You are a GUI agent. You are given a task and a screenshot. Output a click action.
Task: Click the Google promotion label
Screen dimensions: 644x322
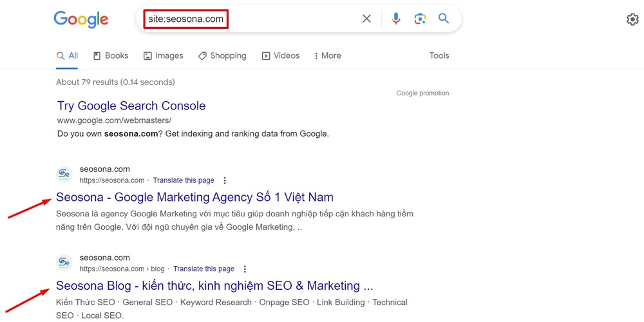(x=422, y=93)
